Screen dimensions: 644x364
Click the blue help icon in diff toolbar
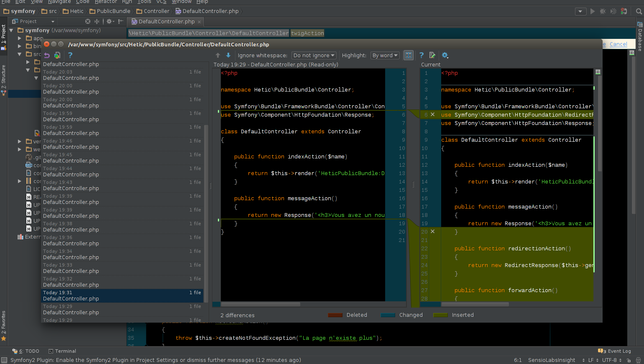(422, 55)
